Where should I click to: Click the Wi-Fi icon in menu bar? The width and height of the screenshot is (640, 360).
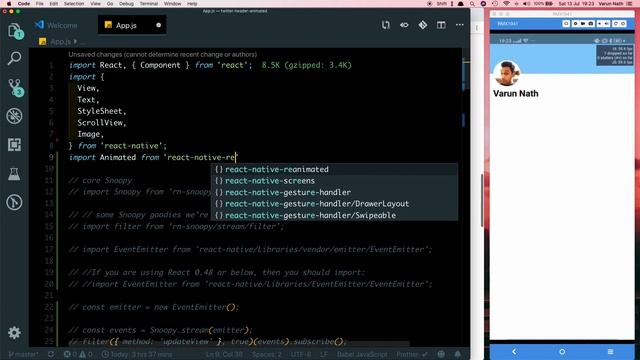point(506,3)
